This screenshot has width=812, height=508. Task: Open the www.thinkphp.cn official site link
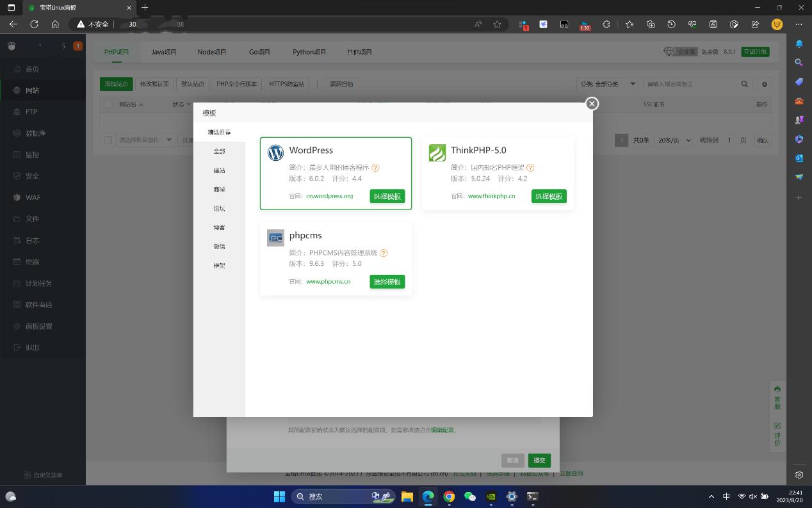(491, 196)
